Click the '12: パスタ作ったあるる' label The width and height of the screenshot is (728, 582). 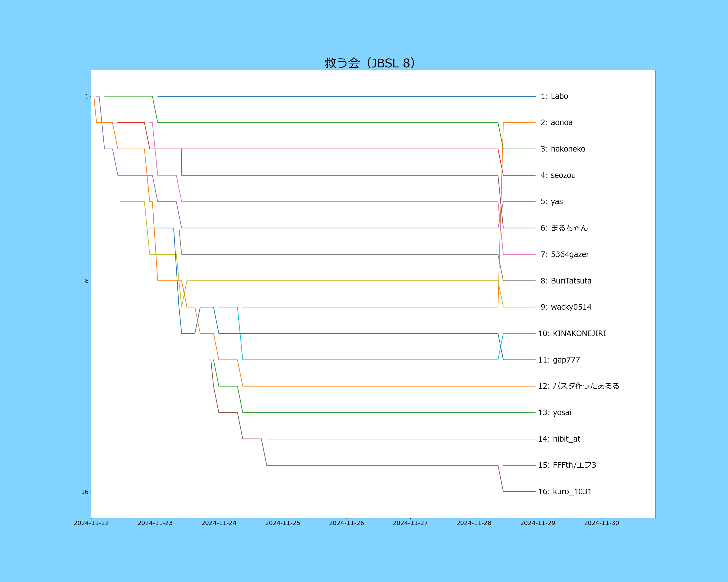click(x=579, y=386)
